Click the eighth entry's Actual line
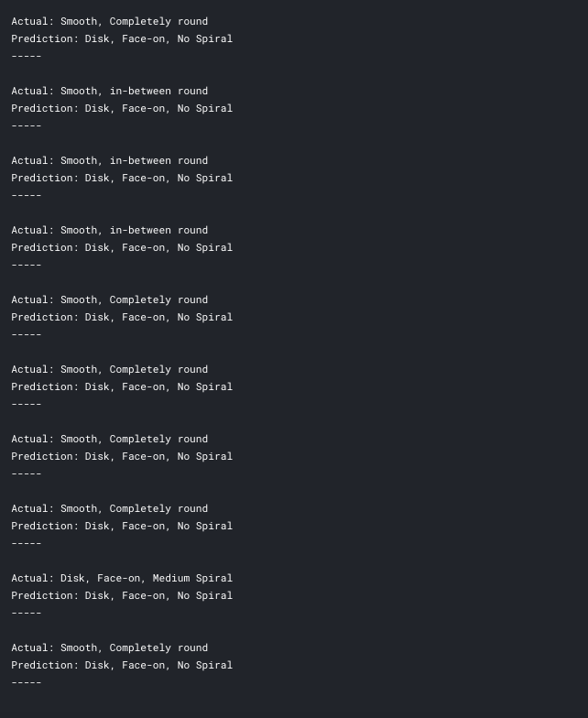 [x=109, y=508]
